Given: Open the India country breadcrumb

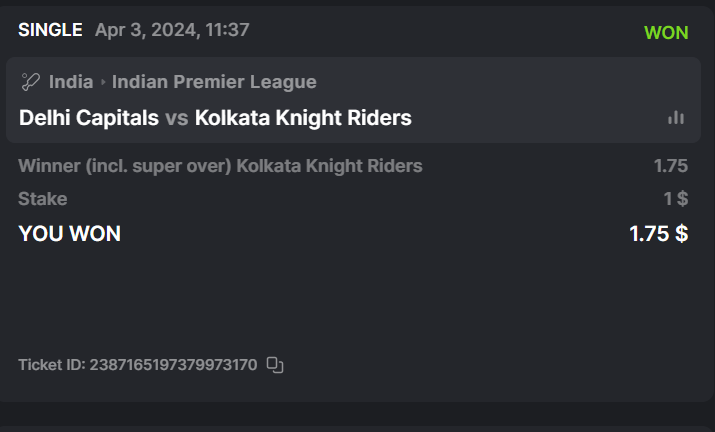Looking at the screenshot, I should pos(71,82).
